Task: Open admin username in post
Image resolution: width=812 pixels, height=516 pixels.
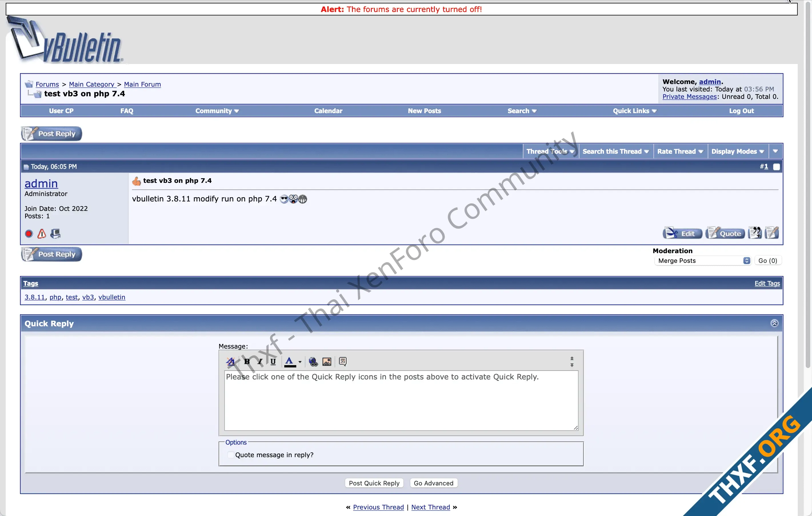Action: (x=41, y=183)
